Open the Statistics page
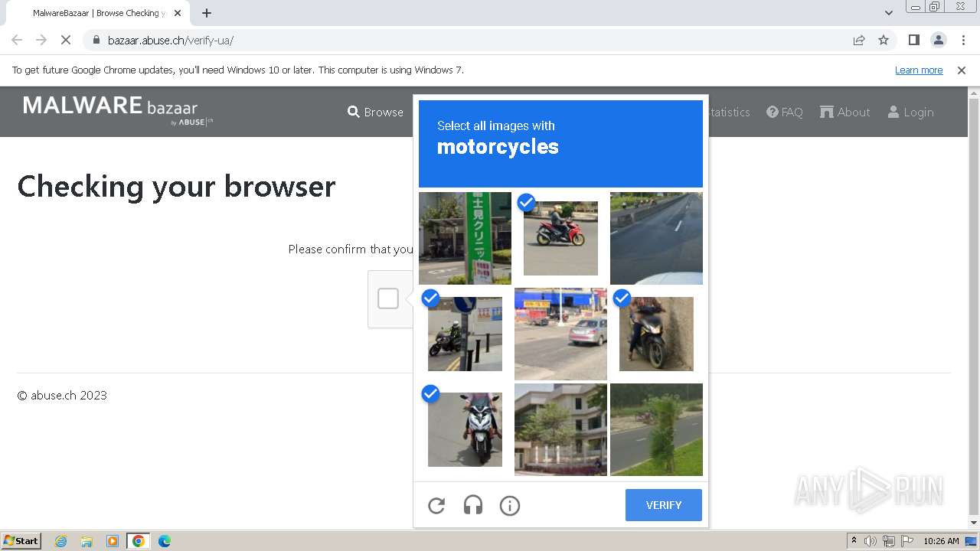The image size is (980, 551). [727, 112]
